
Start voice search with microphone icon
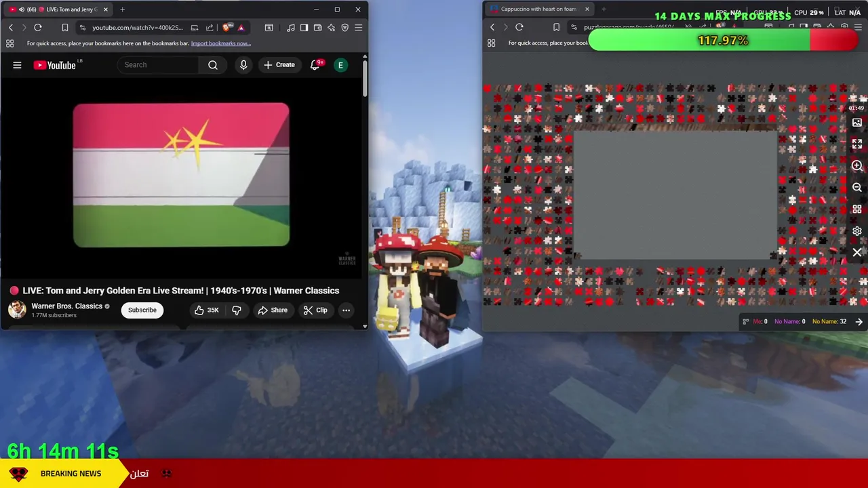point(243,65)
